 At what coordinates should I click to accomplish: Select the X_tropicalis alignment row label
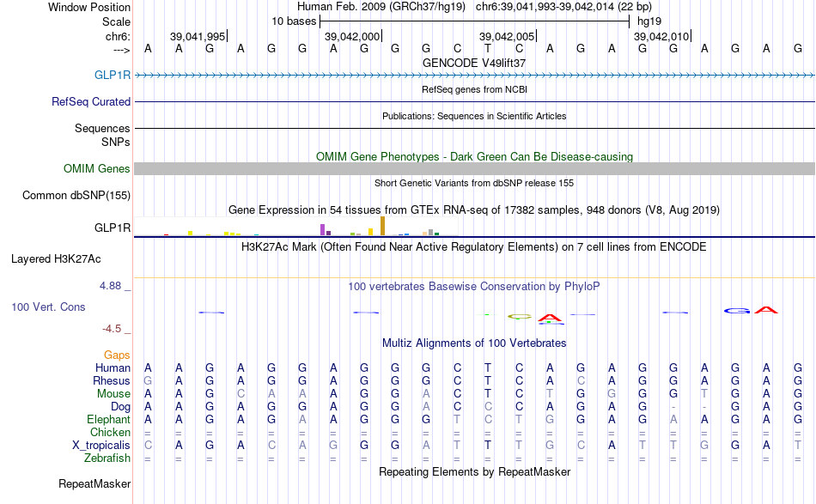[101, 446]
